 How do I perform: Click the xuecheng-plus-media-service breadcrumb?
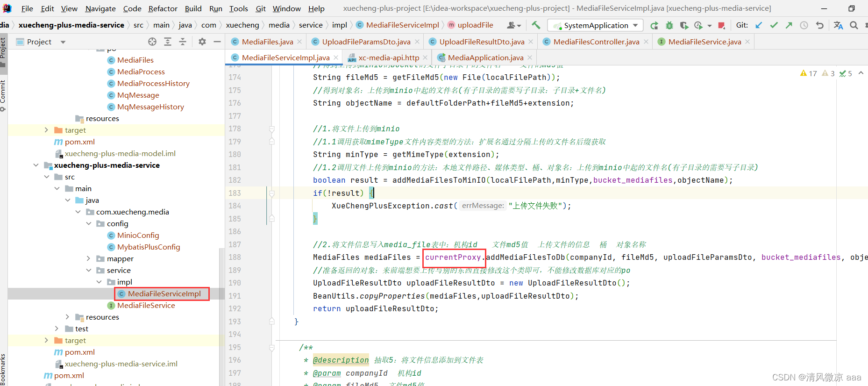click(71, 25)
